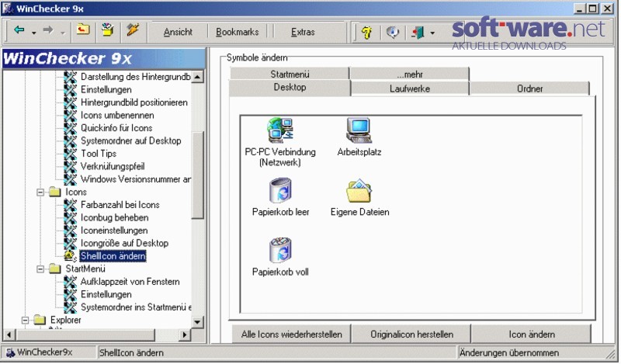Image resolution: width=621 pixels, height=364 pixels.
Task: Open the Bookmarks menu
Action: pos(238,32)
